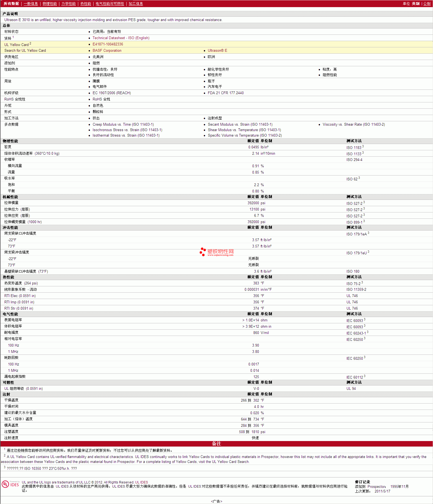
Task: Click the 物理性能 section header
Action: (10, 141)
